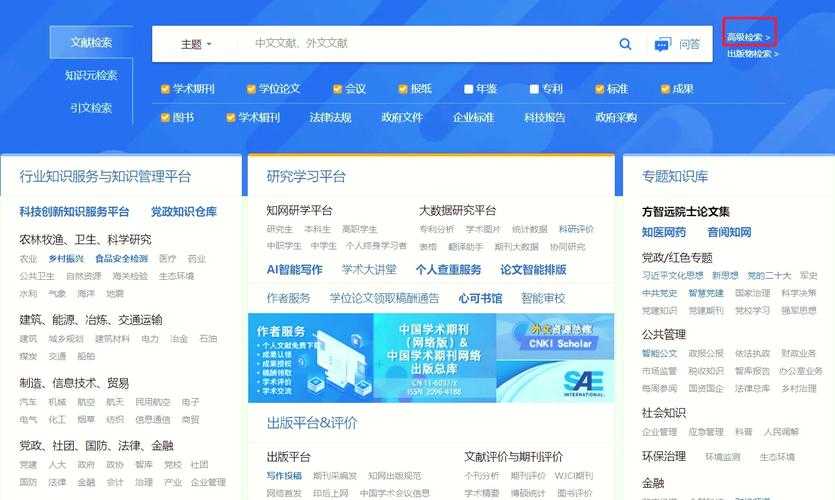Viewport: 835px width, 500px height.
Task: Switch to 知识元检索 tab
Action: click(91, 75)
